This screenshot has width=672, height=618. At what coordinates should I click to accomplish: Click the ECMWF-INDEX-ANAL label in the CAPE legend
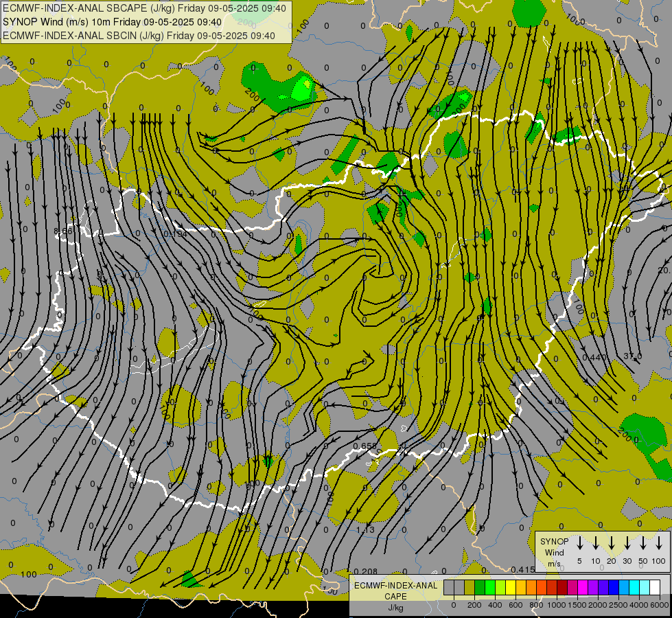coord(395,586)
